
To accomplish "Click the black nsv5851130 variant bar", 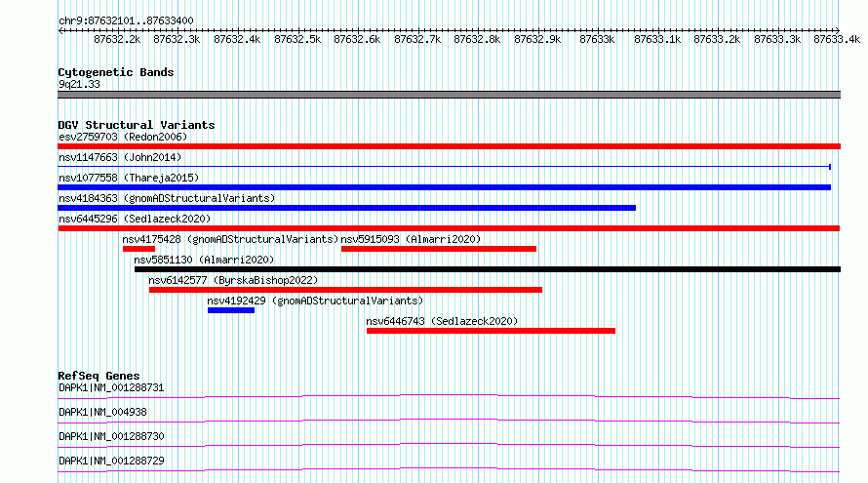I will pos(488,269).
